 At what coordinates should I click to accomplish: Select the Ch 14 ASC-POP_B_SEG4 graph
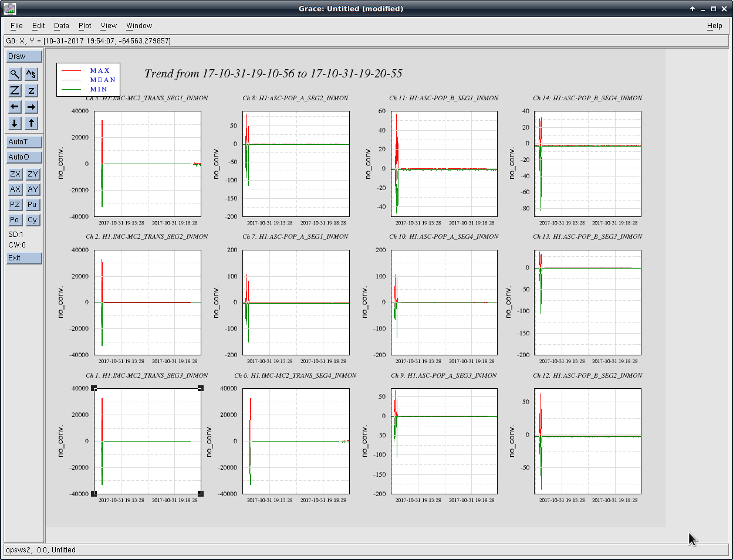click(587, 164)
